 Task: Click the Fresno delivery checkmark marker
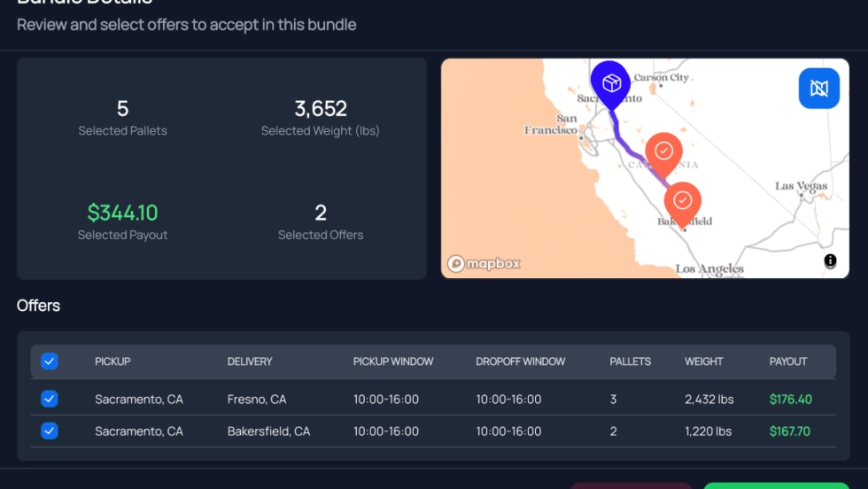coord(663,151)
